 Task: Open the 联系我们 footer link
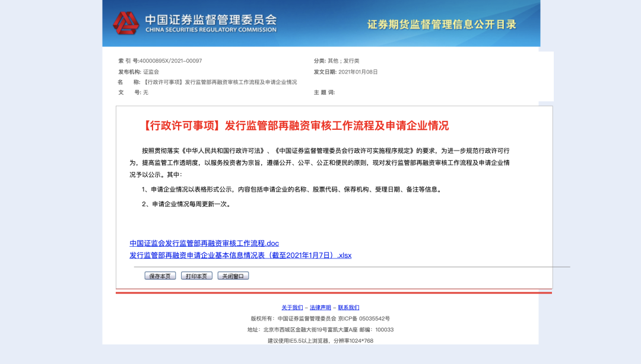coord(350,307)
